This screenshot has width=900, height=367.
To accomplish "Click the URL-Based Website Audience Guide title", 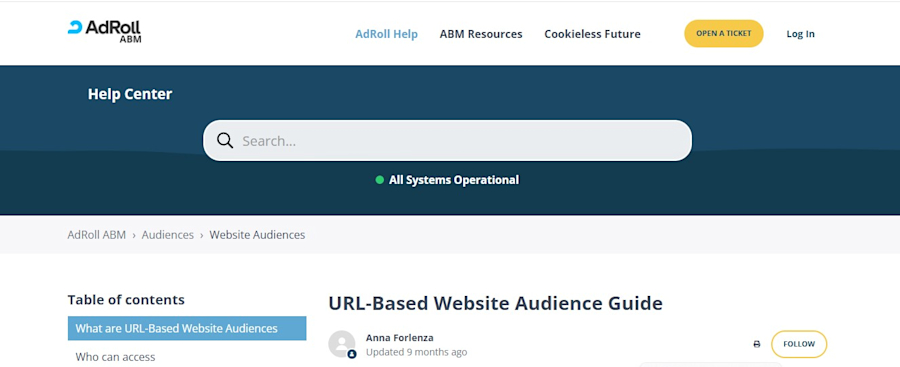I will click(x=495, y=303).
